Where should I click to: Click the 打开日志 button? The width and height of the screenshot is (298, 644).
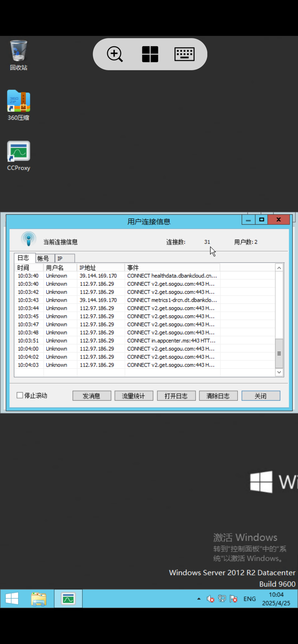[176, 396]
